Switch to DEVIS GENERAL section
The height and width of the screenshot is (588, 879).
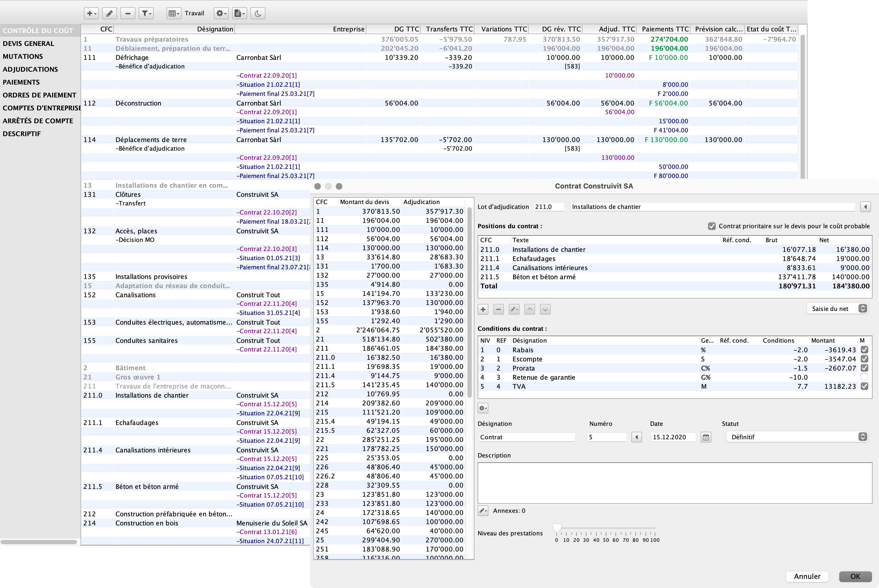[x=28, y=43]
